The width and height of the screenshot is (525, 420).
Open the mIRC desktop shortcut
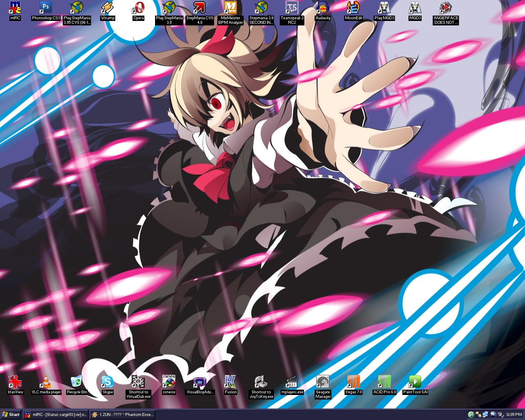click(15, 8)
